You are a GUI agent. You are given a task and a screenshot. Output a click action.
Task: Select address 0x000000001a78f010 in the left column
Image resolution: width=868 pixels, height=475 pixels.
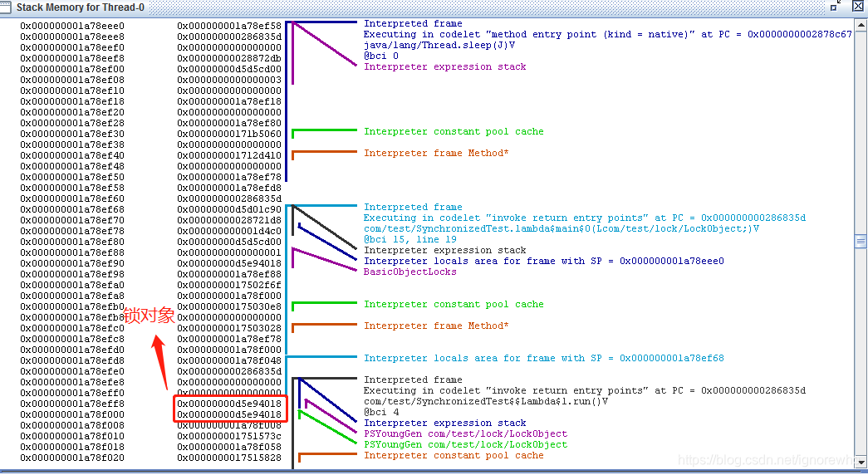tap(72, 436)
